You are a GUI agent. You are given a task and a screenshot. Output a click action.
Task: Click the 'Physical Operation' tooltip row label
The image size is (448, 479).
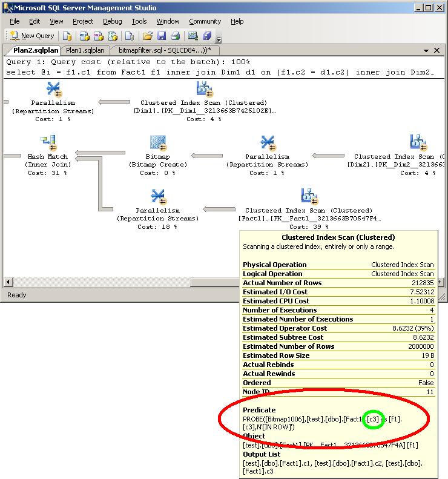coord(274,265)
